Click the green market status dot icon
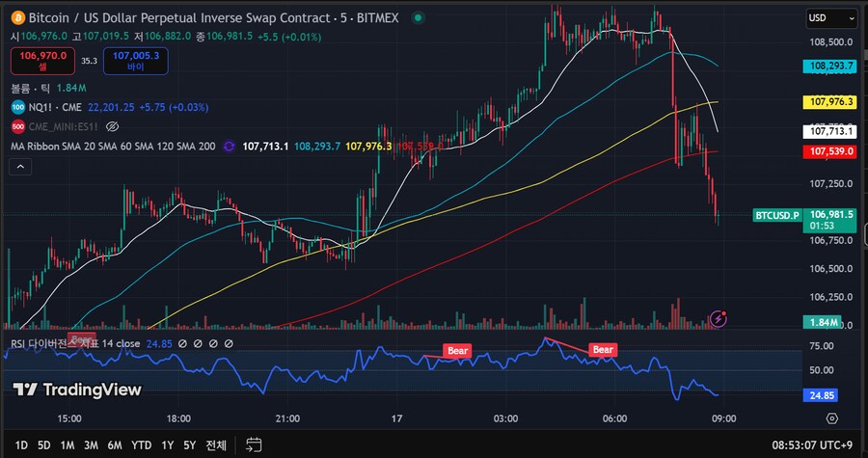Viewport: 868px width, 458px height. tap(418, 17)
